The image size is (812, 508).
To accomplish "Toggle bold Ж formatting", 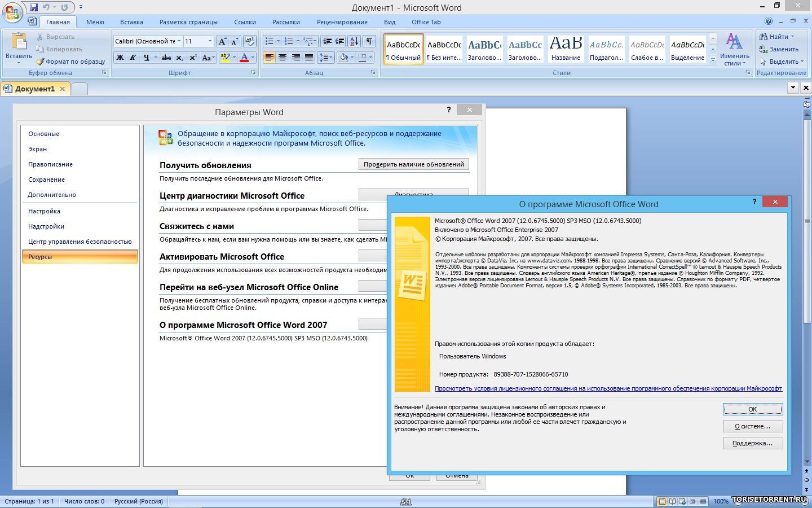I will coord(120,58).
